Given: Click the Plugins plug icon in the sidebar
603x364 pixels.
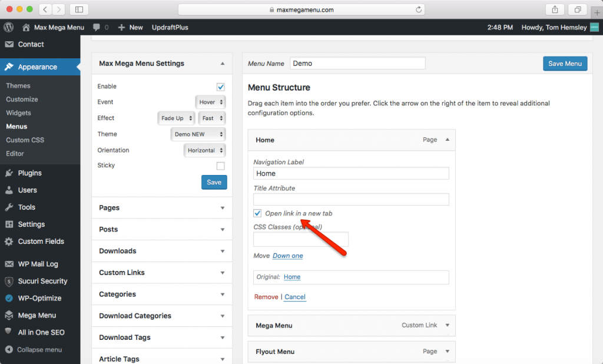Looking at the screenshot, I should pos(9,173).
